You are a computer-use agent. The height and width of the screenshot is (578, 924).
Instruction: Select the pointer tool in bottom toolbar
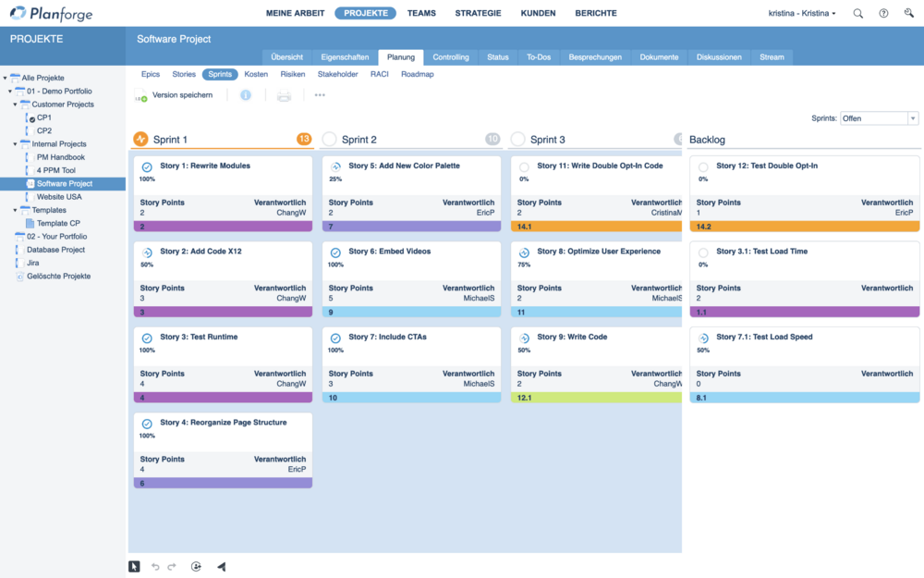134,566
